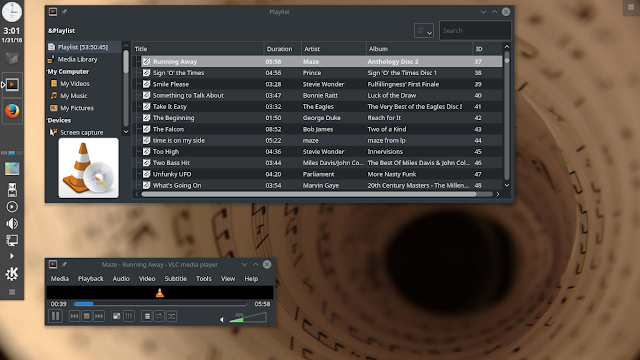Select Running Away track row
Screen dimensions: 640x360
click(322, 62)
